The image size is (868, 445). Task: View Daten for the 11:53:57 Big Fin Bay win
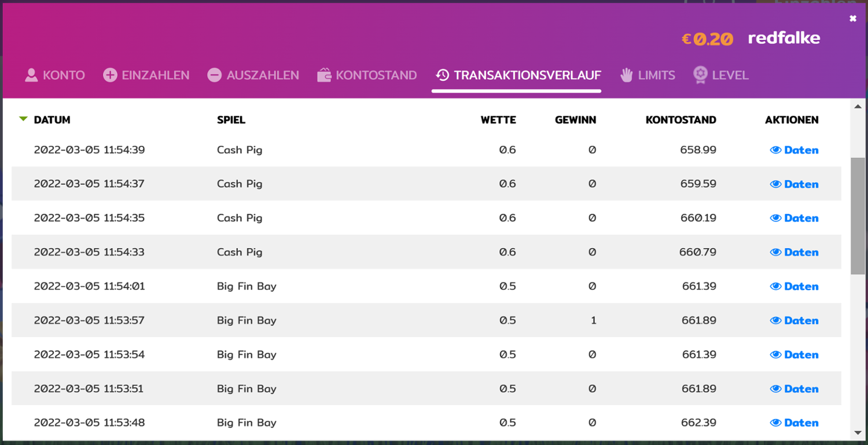pyautogui.click(x=794, y=321)
